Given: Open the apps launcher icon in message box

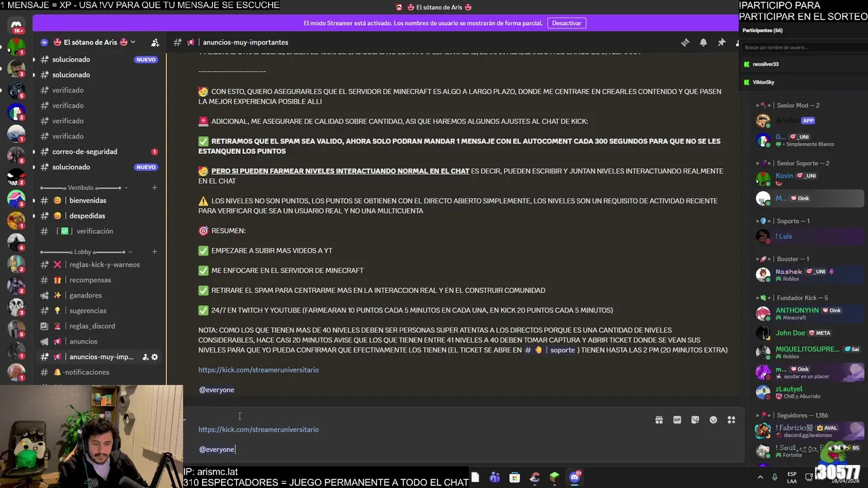Looking at the screenshot, I should click(731, 420).
